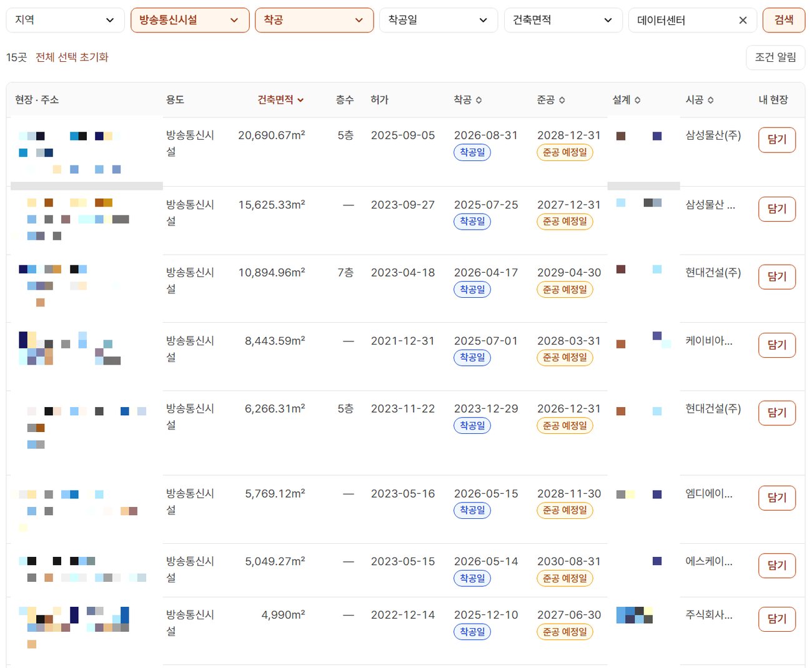Image resolution: width=812 pixels, height=668 pixels.
Task: Save the 20,690.67m² site with 담기
Action: pos(777,140)
